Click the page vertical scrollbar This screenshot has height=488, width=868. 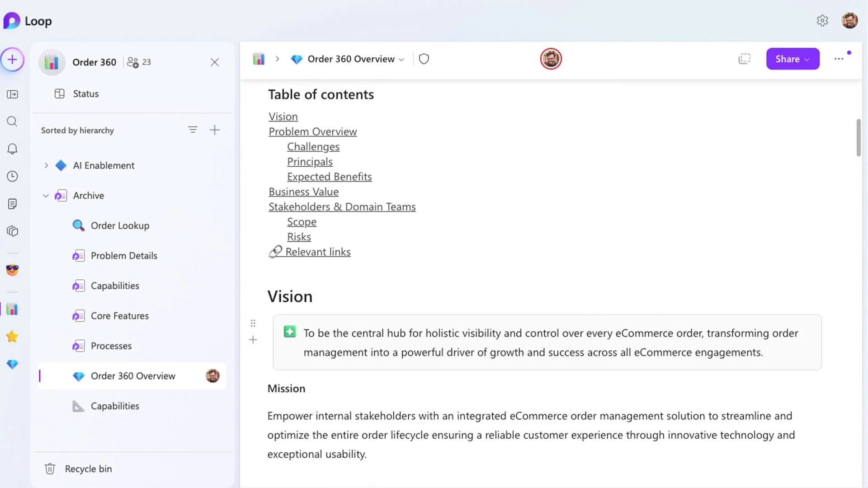[859, 138]
